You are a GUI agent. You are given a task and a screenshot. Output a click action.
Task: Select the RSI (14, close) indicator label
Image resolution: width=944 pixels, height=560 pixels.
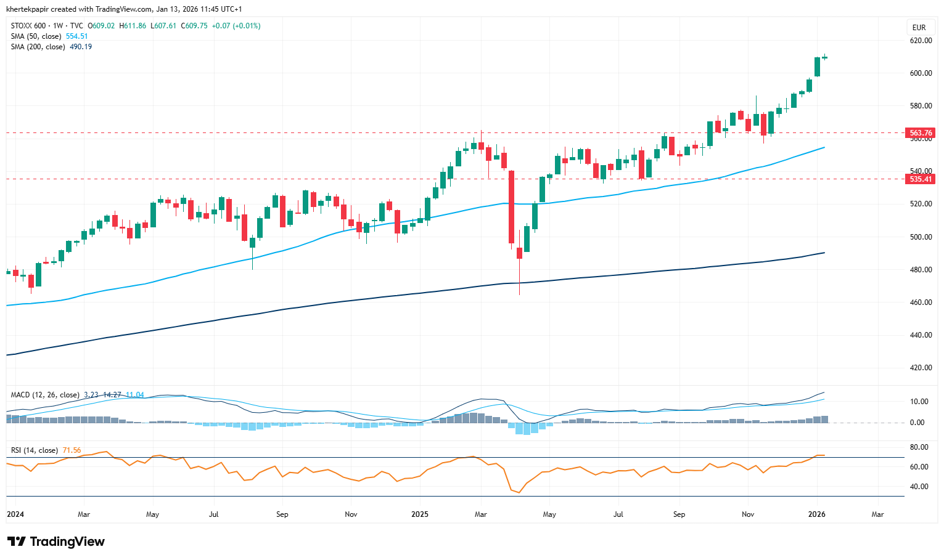pos(35,450)
